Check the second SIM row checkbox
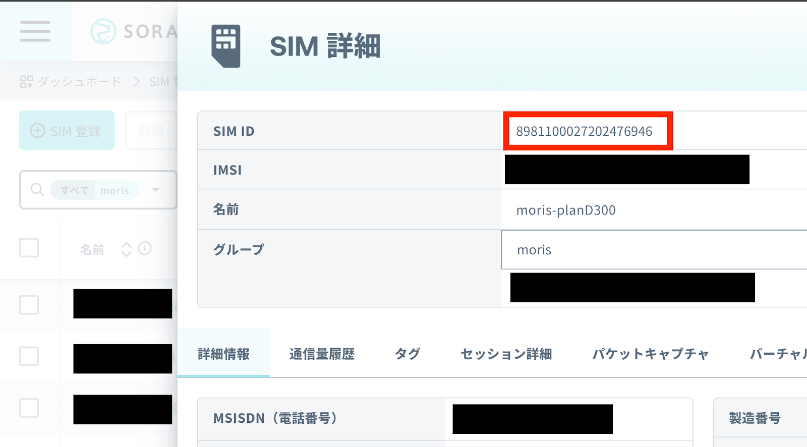The width and height of the screenshot is (807, 447). pyautogui.click(x=29, y=356)
